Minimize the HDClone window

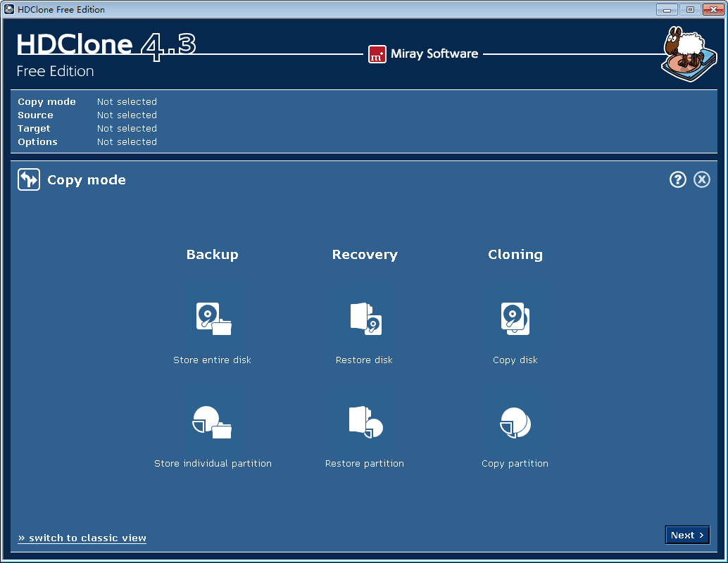pos(667,9)
